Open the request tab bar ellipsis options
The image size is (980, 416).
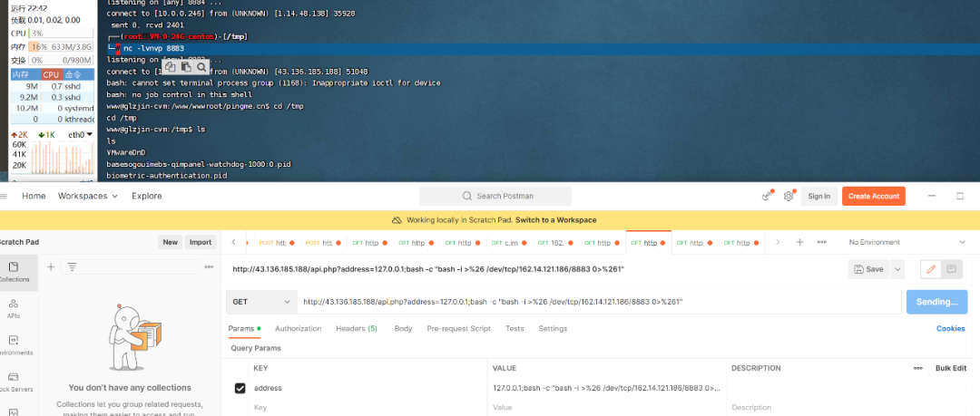coord(822,242)
